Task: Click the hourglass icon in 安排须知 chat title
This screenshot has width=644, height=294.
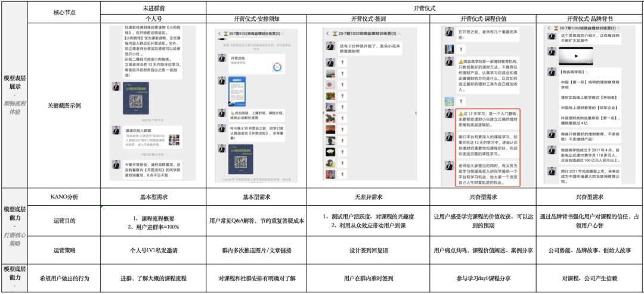Action: (227, 33)
